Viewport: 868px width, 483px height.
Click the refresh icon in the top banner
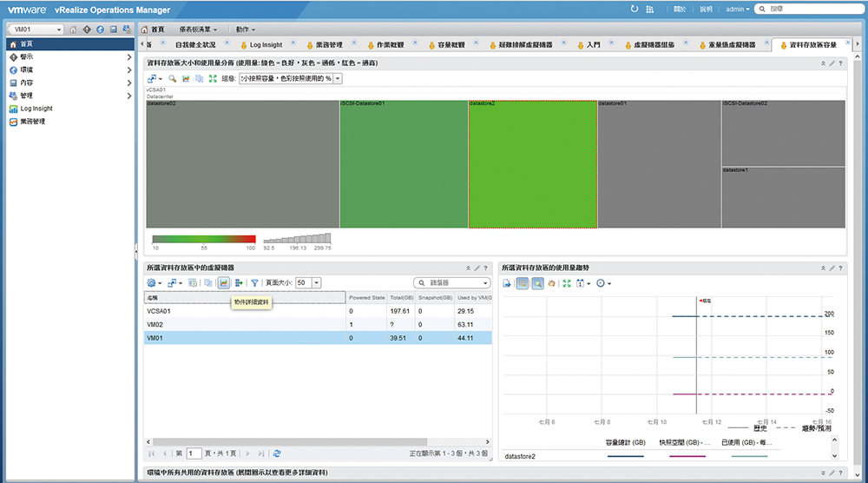(635, 9)
